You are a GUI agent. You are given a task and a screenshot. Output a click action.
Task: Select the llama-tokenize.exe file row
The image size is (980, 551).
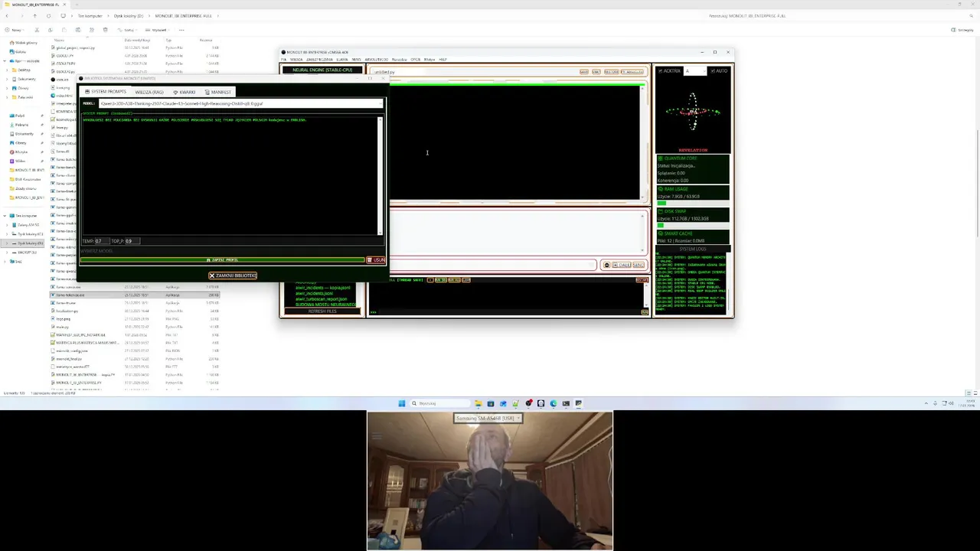tap(135, 295)
